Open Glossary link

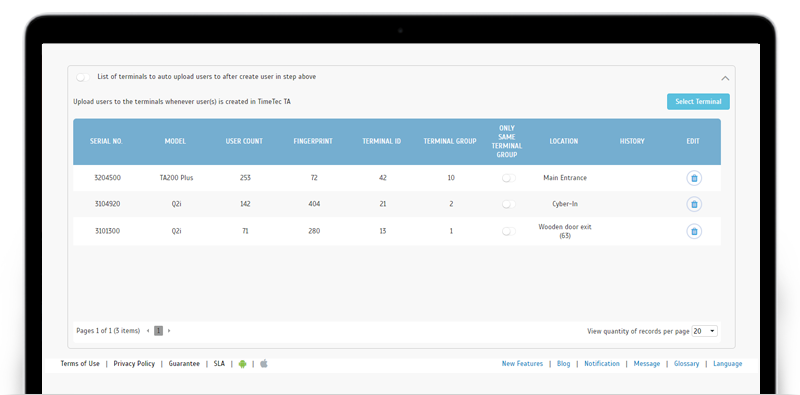(x=687, y=364)
